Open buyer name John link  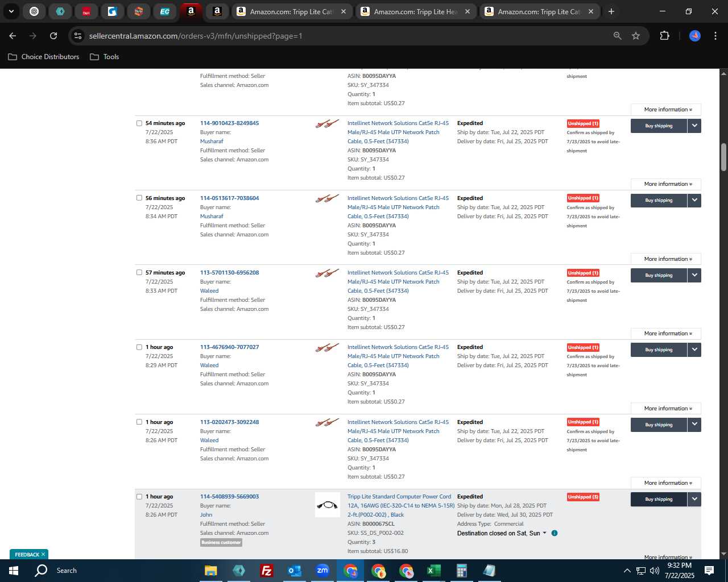point(206,515)
